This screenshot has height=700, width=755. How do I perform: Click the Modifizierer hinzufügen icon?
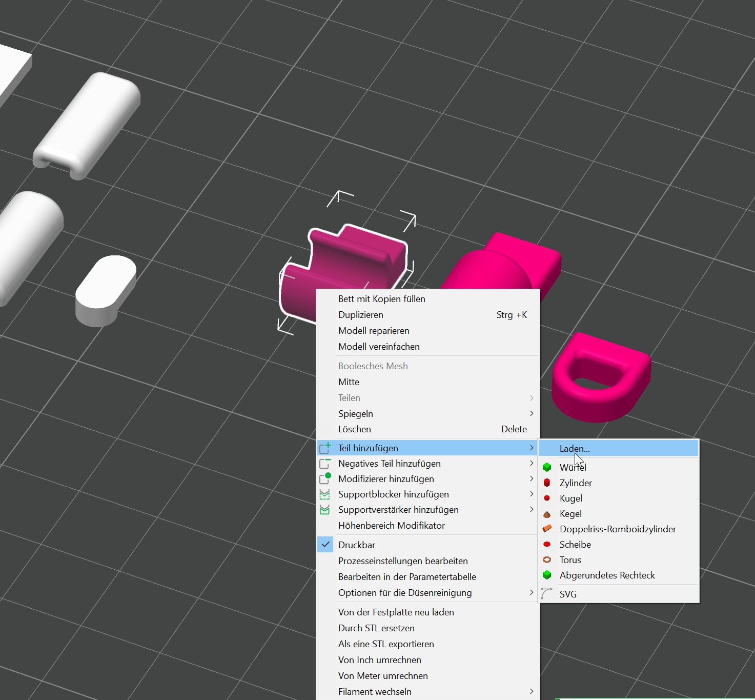(x=325, y=479)
